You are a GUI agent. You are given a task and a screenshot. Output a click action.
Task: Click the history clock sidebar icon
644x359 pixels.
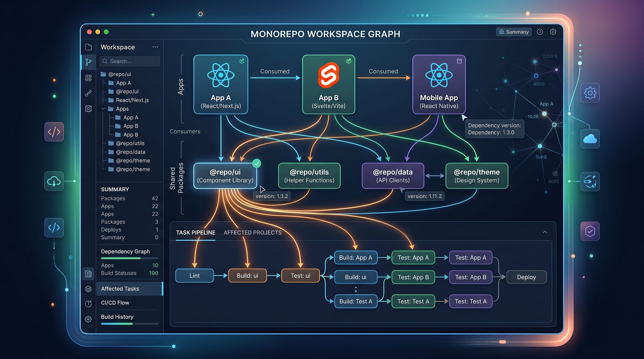(88, 304)
